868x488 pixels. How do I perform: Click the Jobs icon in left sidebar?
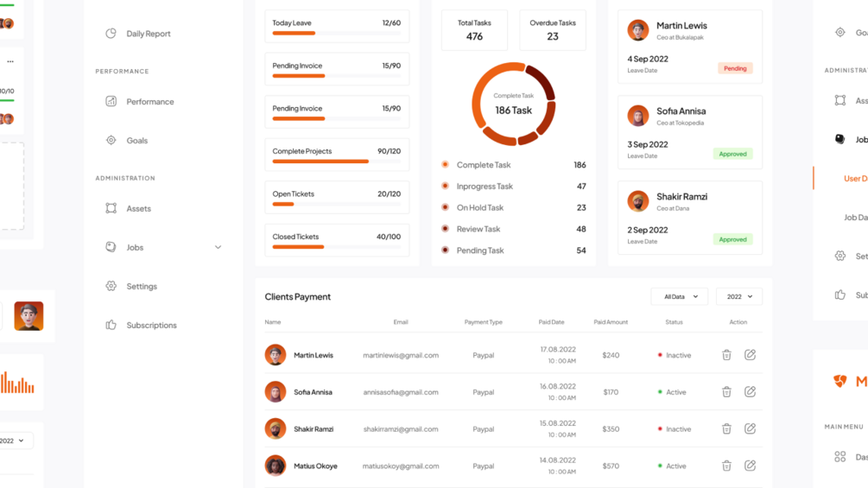pos(111,247)
